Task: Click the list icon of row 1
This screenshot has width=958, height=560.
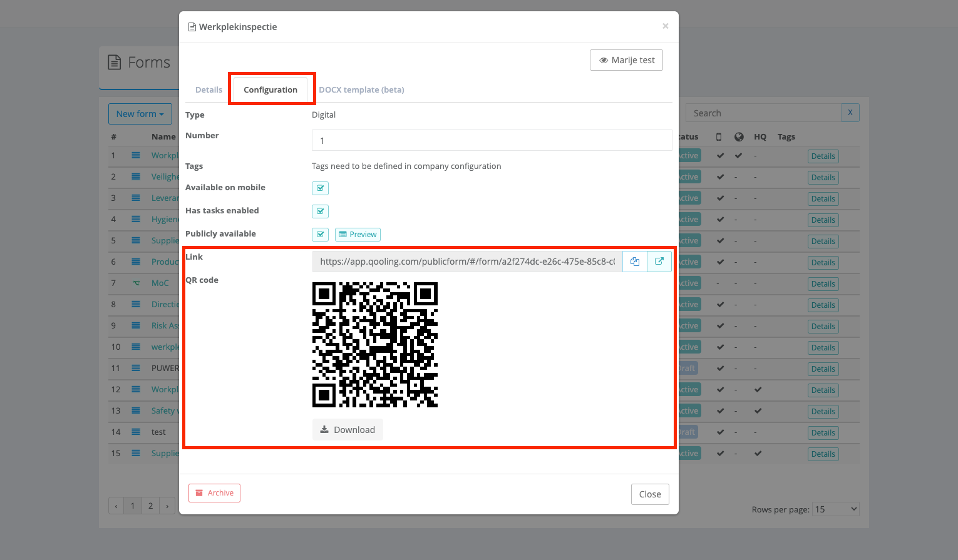Action: 136,155
